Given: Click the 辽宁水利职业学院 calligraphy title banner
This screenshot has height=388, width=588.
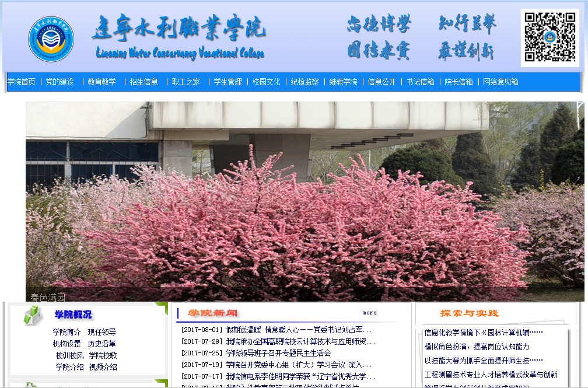Looking at the screenshot, I should [x=178, y=37].
